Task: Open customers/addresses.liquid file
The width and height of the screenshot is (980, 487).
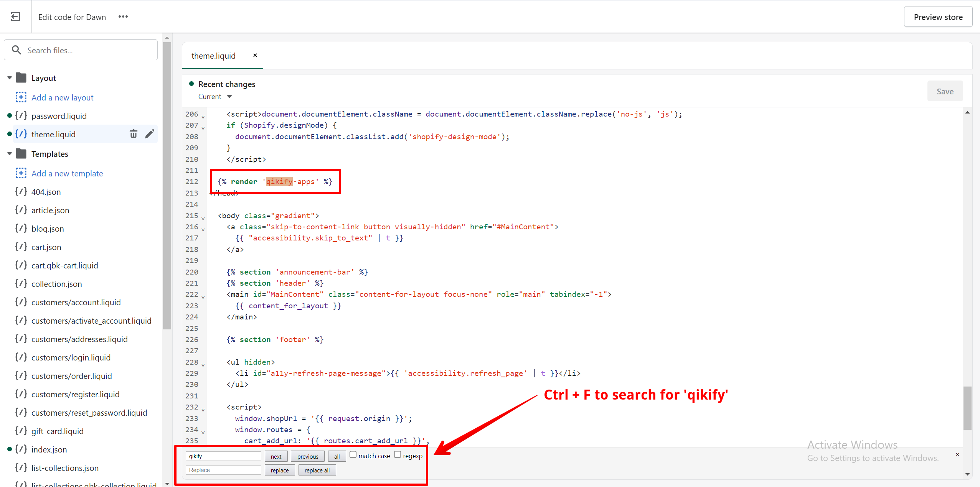Action: tap(79, 339)
